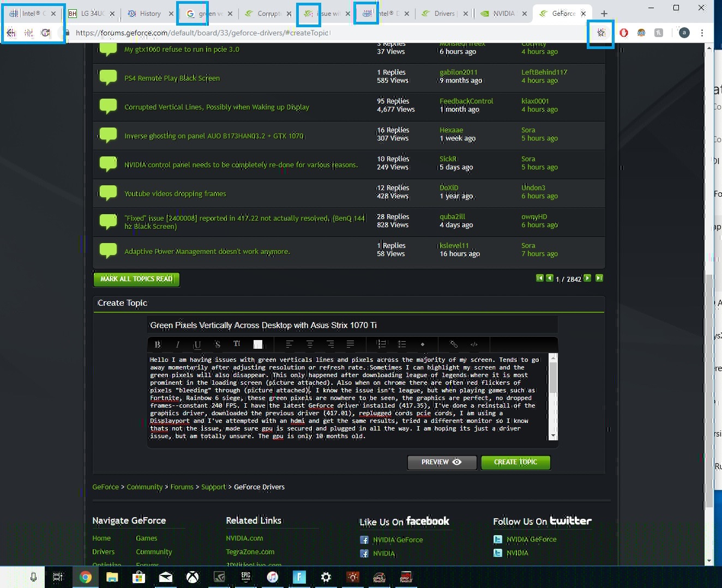
Task: Select the strikethrough formatting icon
Action: point(217,344)
